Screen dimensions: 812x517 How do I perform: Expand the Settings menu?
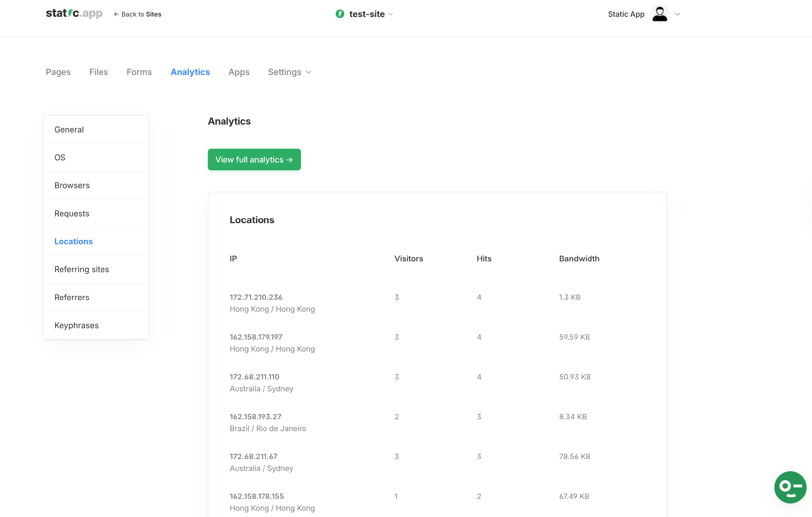pos(289,72)
